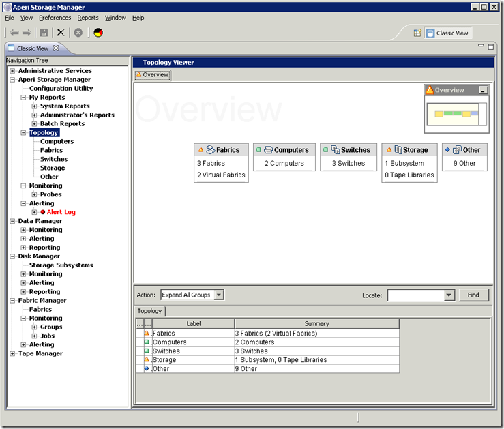Screen dimensions: 504x429
Task: Click the blue diamond on Other group
Action: (447, 150)
